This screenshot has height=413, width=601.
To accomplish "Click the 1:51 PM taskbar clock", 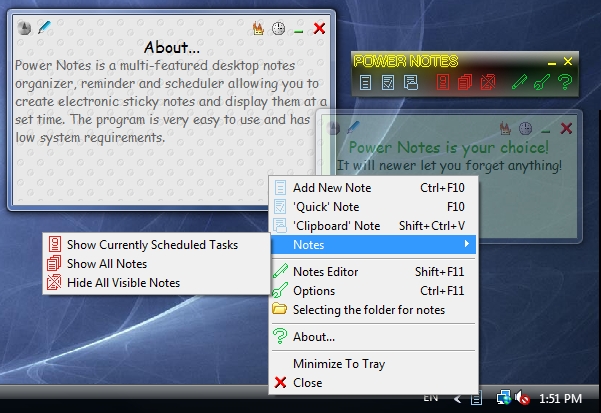I will point(560,399).
